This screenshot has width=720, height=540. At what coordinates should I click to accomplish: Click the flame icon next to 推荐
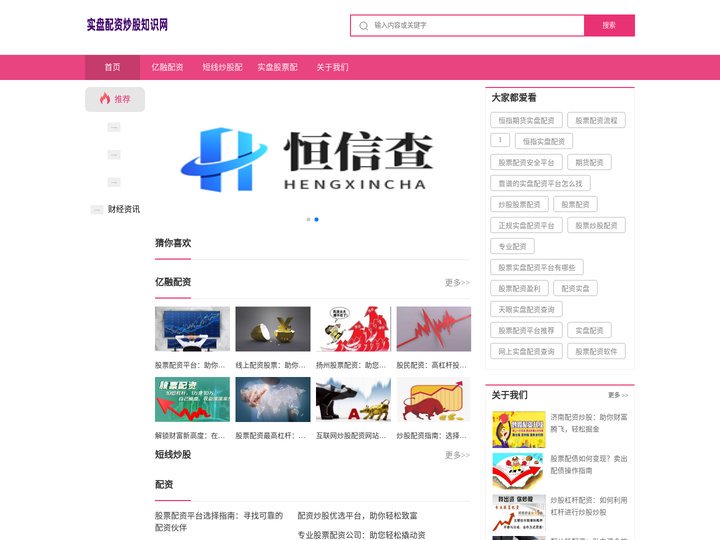[105, 98]
